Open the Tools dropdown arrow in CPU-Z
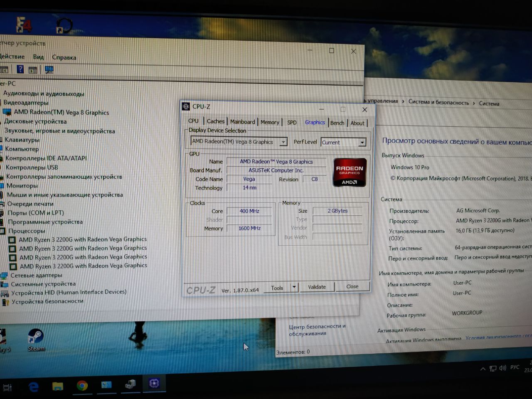 (294, 287)
